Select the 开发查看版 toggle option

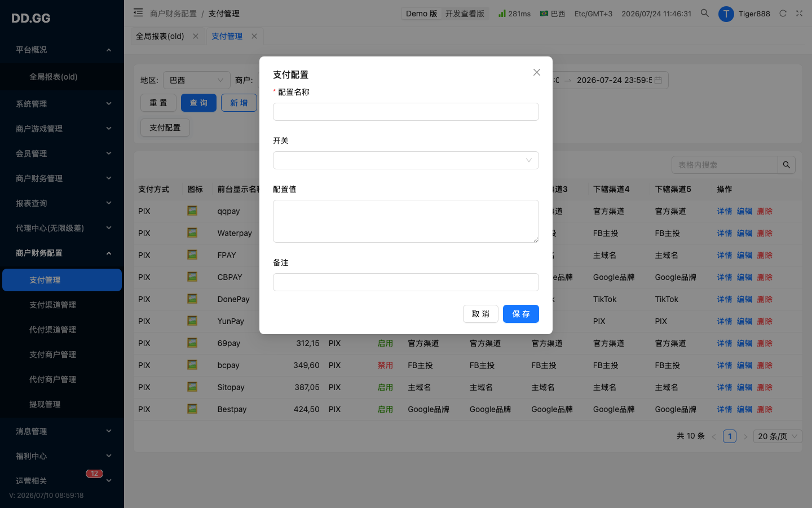(x=465, y=14)
